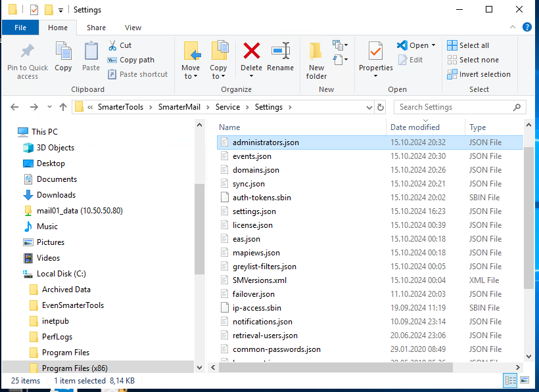Click Invert selection button
The image size is (539, 392).
coord(479,74)
